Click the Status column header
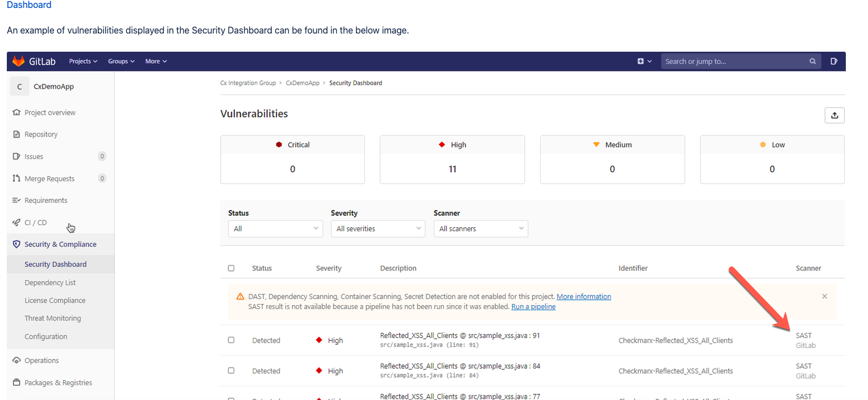Screen dimensions: 868x400 [x=262, y=268]
